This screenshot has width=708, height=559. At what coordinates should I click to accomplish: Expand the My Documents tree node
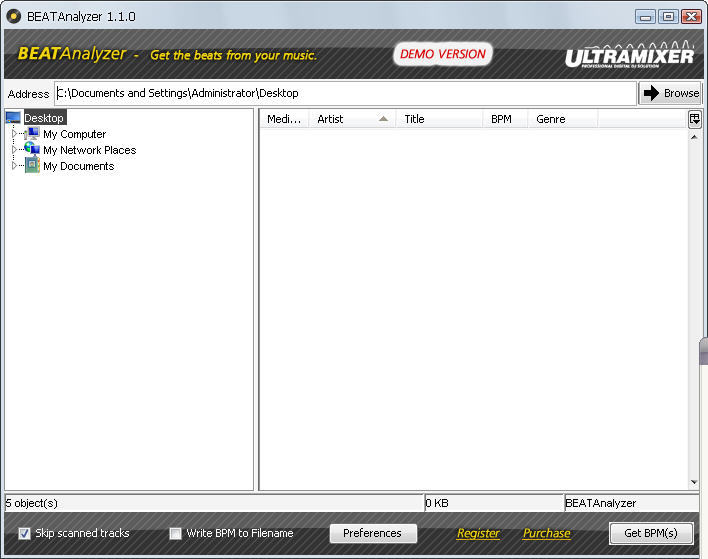pyautogui.click(x=14, y=166)
